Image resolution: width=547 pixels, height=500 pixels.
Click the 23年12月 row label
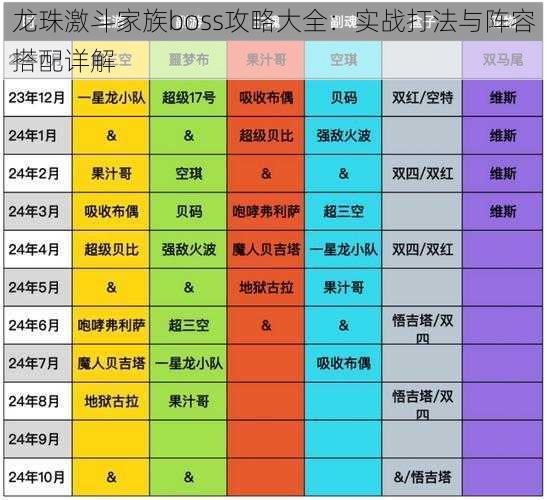(37, 98)
